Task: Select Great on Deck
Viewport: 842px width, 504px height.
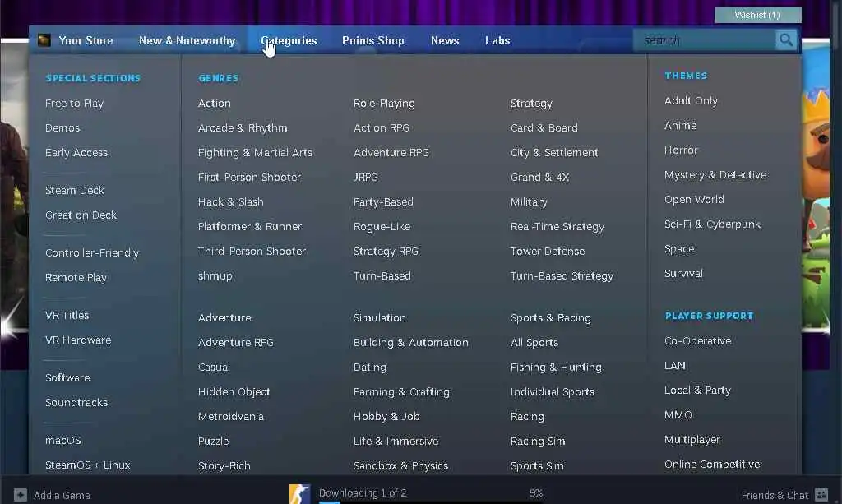Action: (x=81, y=215)
